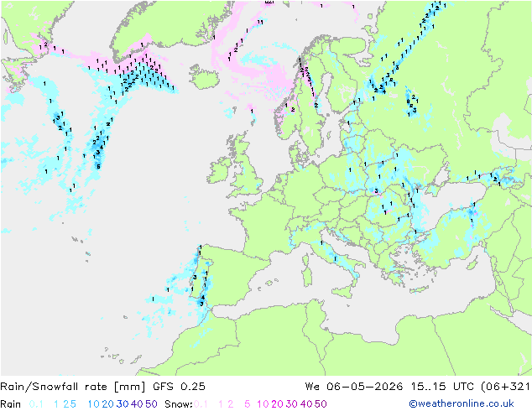Image resolution: width=532 pixels, height=411 pixels.
Task: Click the '(06+321' forecast run text
Action: 506,387
